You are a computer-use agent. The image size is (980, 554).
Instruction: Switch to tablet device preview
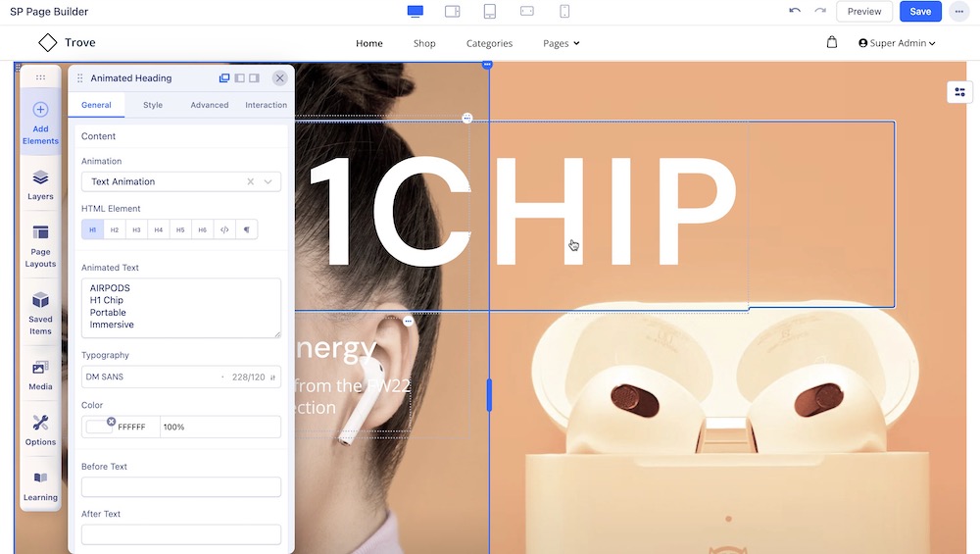pos(489,12)
